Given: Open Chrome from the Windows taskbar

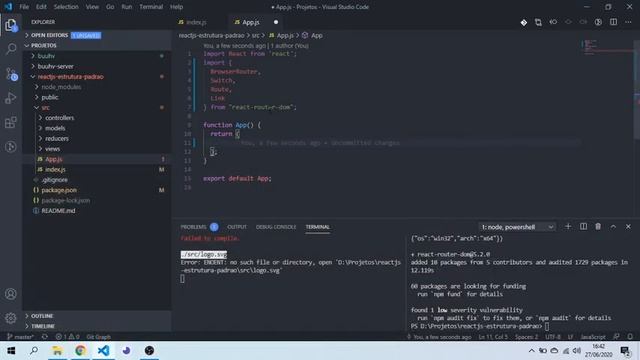Looking at the screenshot, I should point(80,351).
